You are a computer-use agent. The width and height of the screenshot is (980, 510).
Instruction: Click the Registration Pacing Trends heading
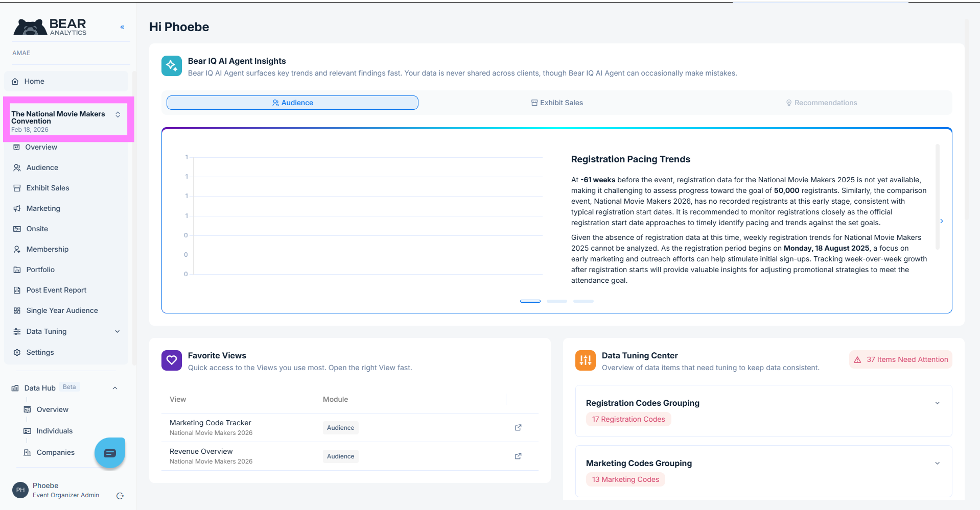[x=631, y=159]
